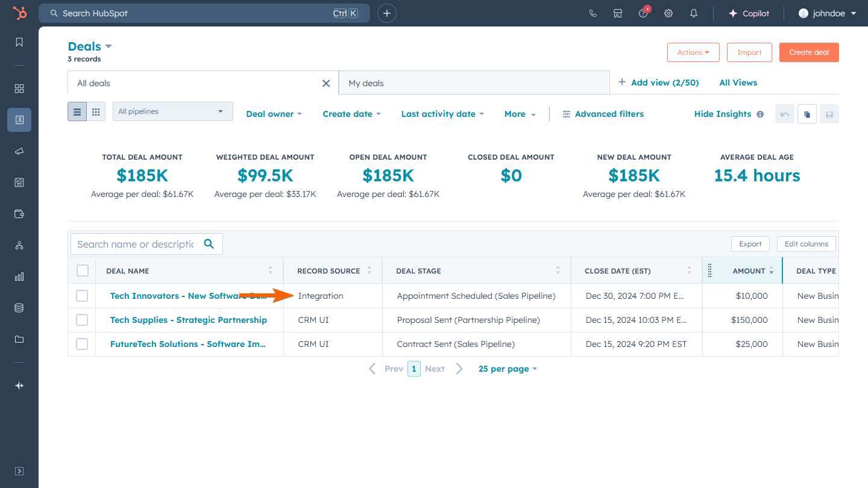Open the Deal owner filter dropdown
The width and height of the screenshot is (868, 488).
click(x=274, y=114)
